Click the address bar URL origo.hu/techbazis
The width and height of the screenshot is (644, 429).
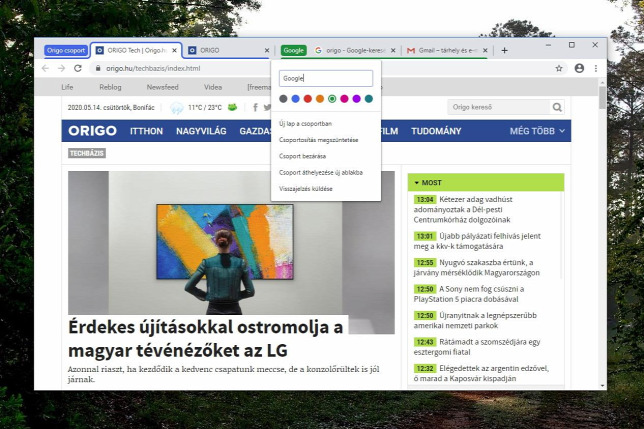pyautogui.click(x=153, y=69)
